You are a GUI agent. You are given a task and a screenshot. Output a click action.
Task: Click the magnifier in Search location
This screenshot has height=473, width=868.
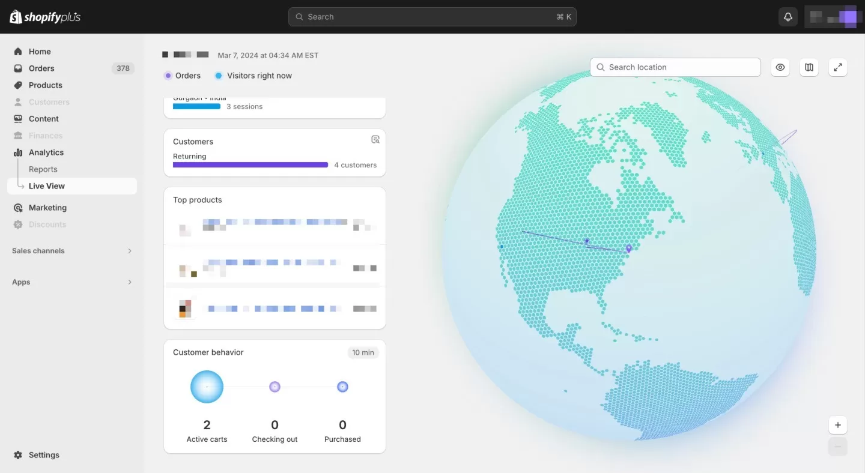(x=601, y=67)
